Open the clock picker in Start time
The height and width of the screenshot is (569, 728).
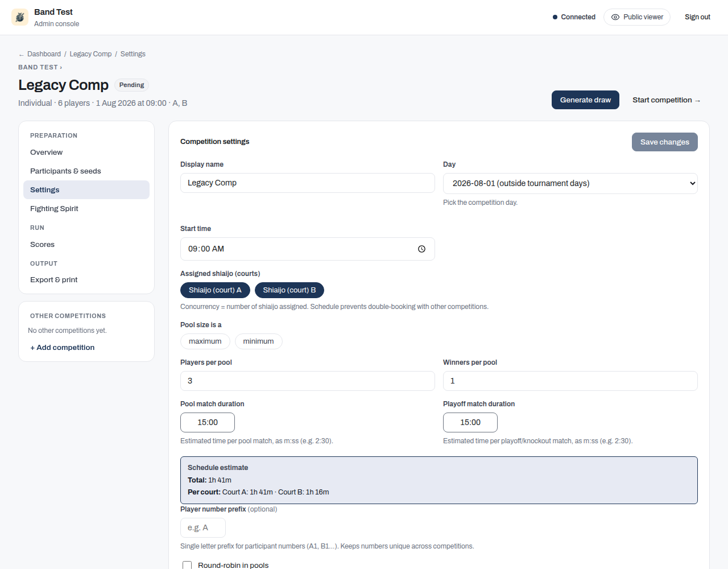pos(421,249)
